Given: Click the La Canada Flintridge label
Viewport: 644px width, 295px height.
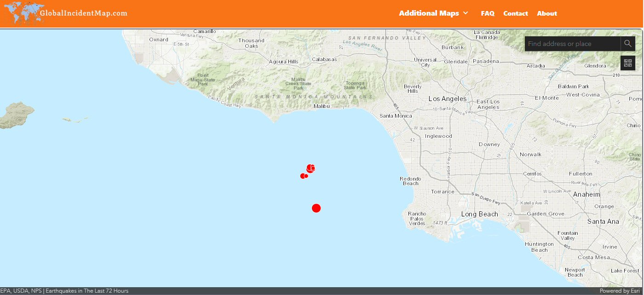Looking at the screenshot, I should (x=487, y=34).
